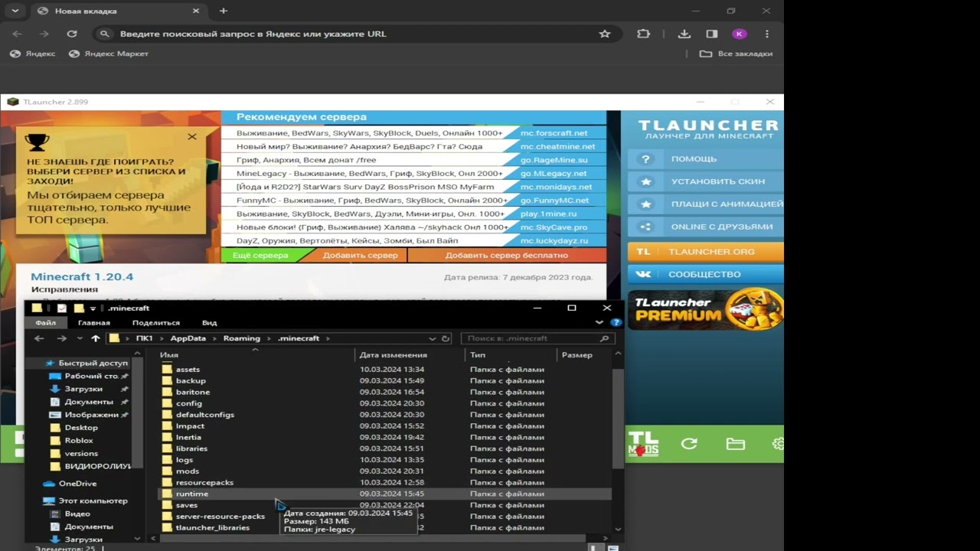Open the Поделиться ribbon tab

click(156, 322)
